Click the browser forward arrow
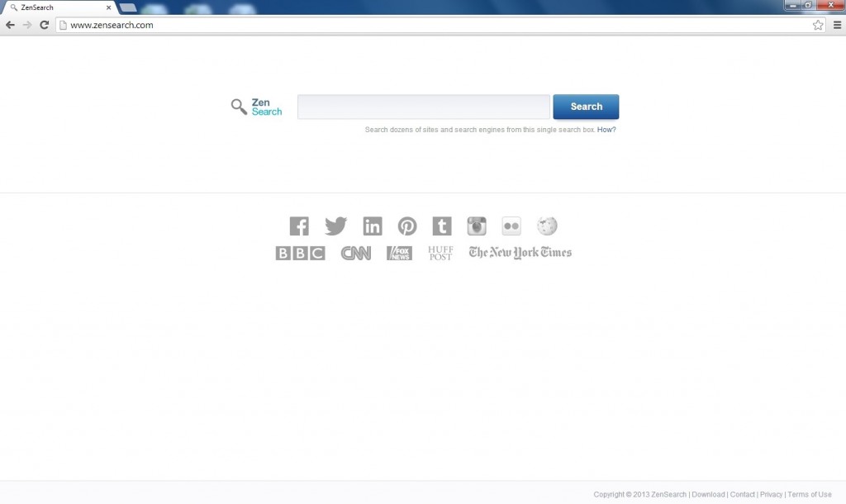This screenshot has height=504, width=846. click(27, 25)
